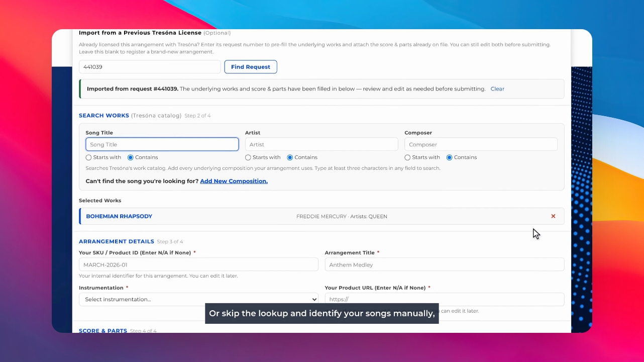The width and height of the screenshot is (644, 362).
Task: Focus the Composer search field
Action: tap(481, 144)
